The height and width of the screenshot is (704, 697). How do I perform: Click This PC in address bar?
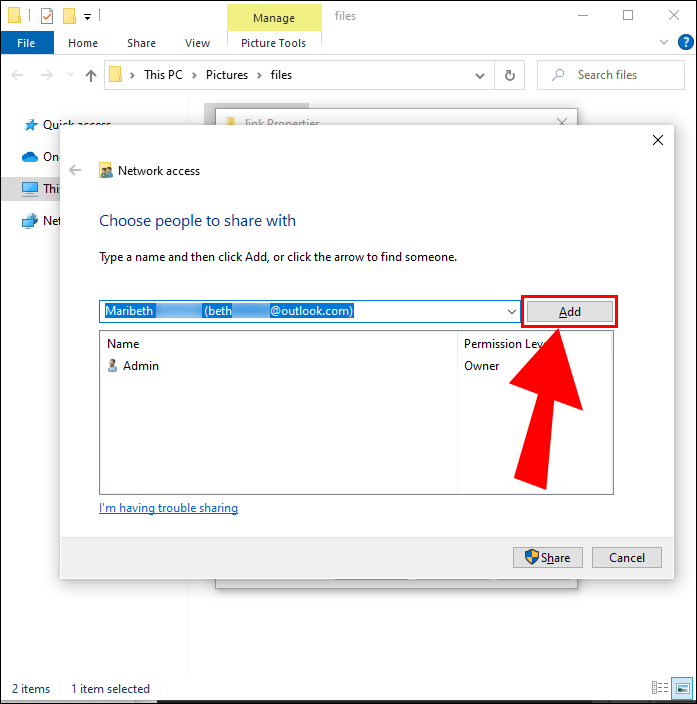click(163, 75)
